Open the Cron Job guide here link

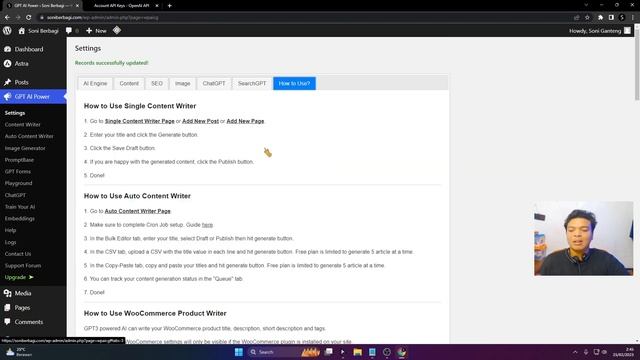(207, 225)
